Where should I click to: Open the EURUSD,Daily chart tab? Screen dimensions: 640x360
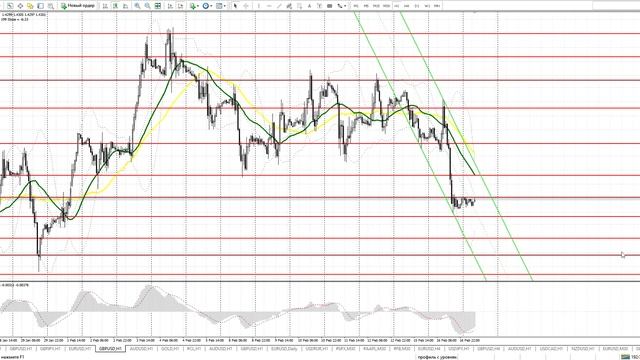coord(284,349)
